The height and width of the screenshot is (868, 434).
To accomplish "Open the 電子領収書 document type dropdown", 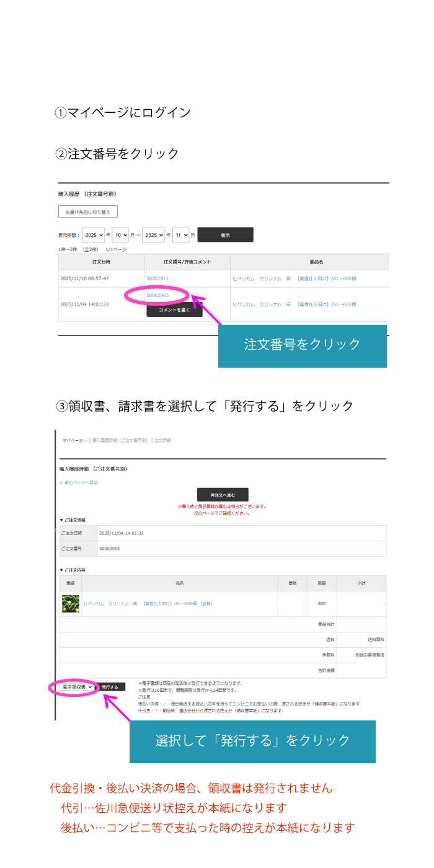I will click(75, 687).
